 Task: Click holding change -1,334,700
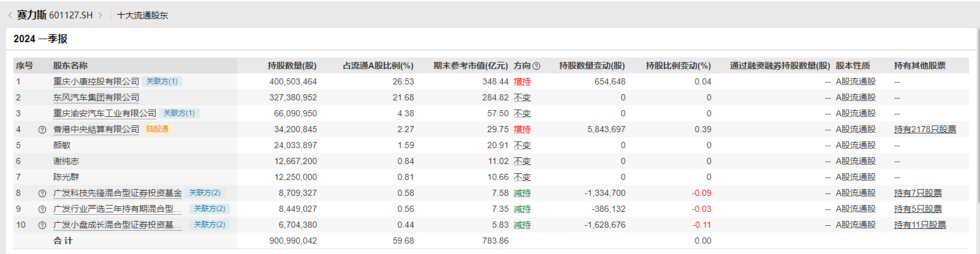tap(605, 193)
